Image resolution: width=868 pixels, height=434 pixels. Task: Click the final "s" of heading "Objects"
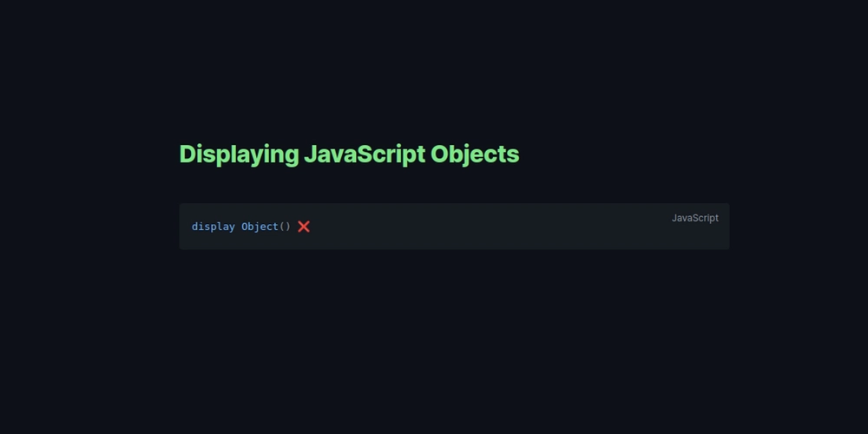(513, 156)
